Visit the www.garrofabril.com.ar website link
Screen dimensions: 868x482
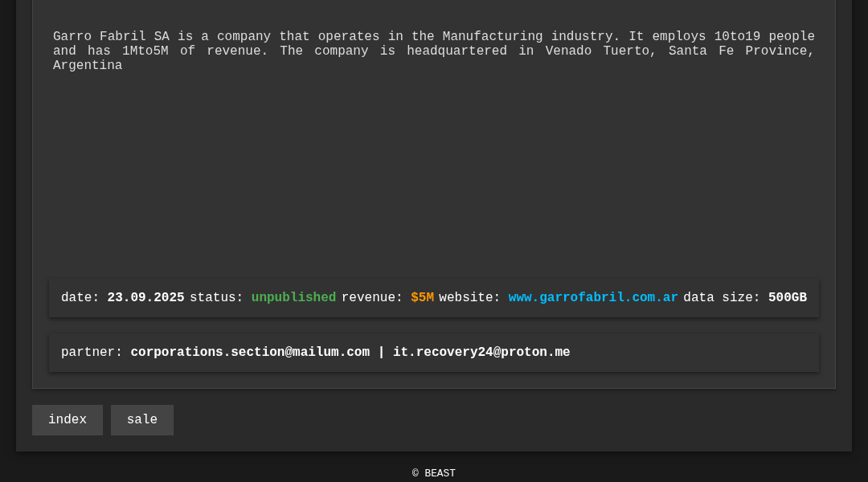(593, 298)
